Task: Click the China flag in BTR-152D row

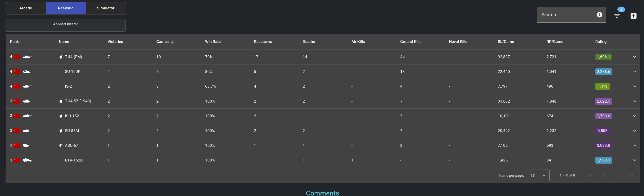Action: [17, 160]
